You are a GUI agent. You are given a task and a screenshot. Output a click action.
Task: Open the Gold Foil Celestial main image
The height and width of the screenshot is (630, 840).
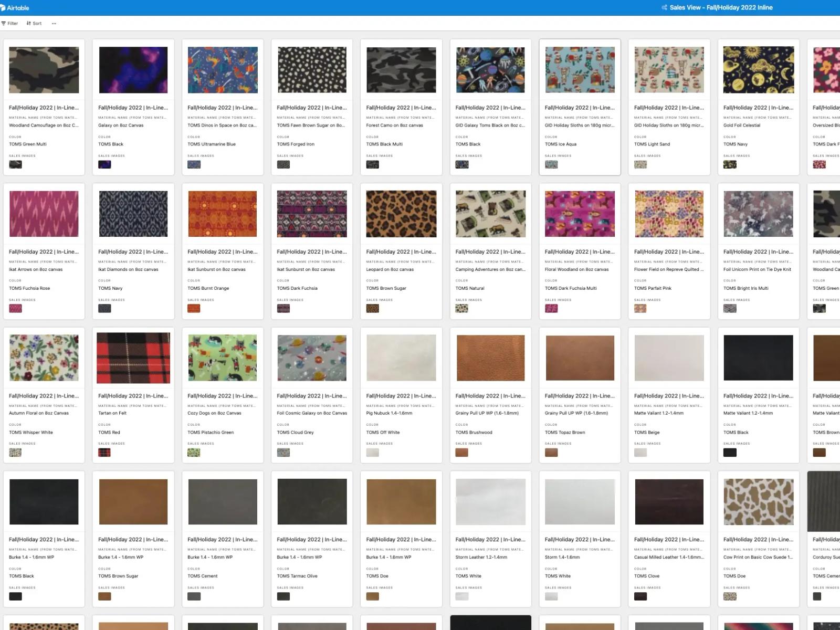758,70
